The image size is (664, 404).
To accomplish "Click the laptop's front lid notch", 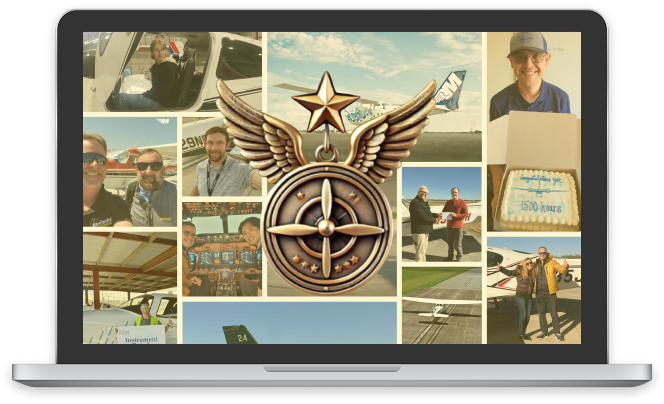I will 332,368.
